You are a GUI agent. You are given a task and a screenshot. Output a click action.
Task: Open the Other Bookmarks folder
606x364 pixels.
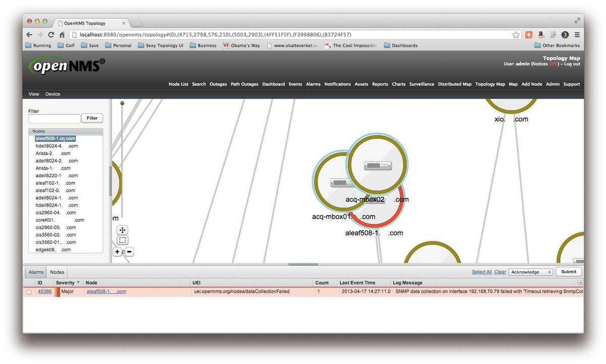point(557,45)
